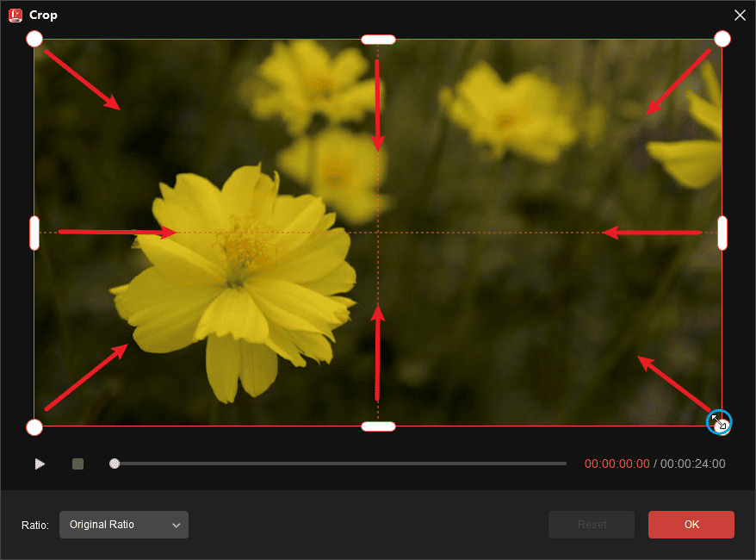This screenshot has height=560, width=756.
Task: Click the Reset button
Action: pyautogui.click(x=591, y=525)
